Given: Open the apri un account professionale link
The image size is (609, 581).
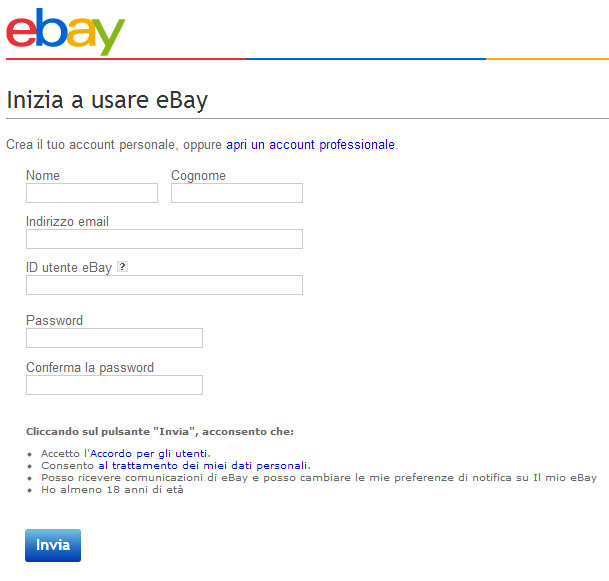Looking at the screenshot, I should point(311,145).
